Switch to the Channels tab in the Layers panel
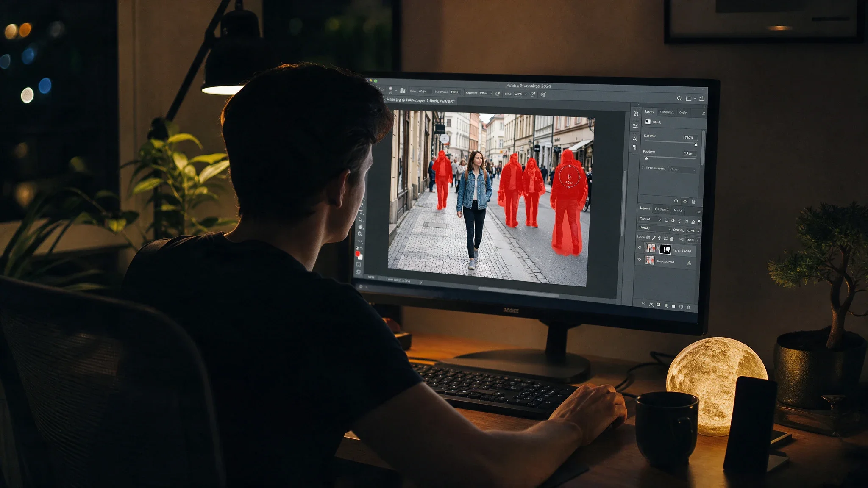This screenshot has width=868, height=488. 662,209
